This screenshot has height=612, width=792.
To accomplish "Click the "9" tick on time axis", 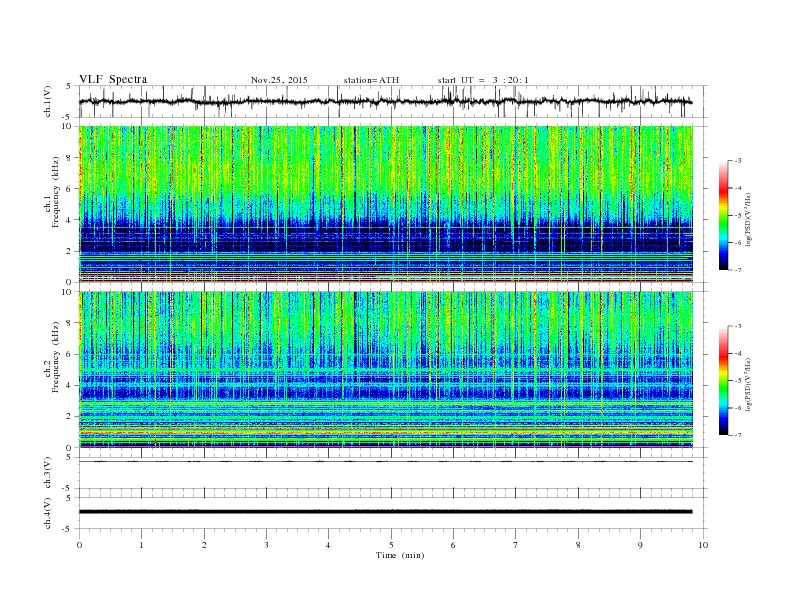I will (640, 545).
